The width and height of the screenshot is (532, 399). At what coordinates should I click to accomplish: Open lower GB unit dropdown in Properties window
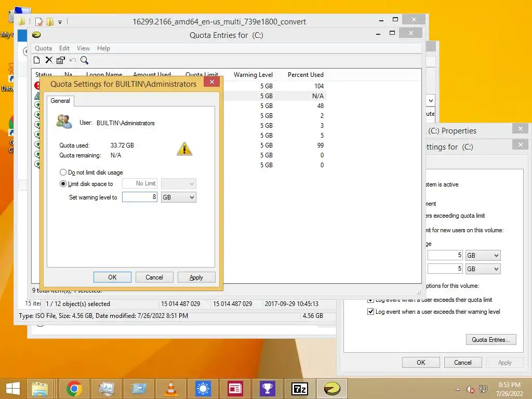tap(483, 269)
